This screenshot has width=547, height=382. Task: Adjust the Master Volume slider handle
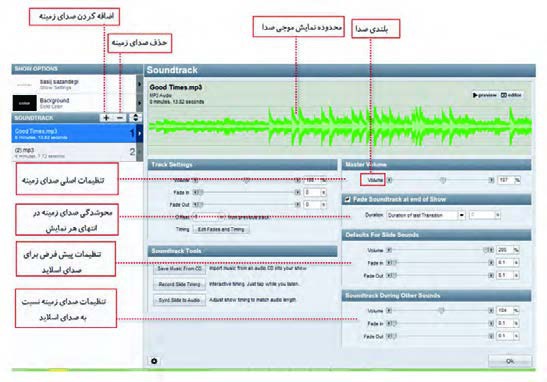click(443, 180)
